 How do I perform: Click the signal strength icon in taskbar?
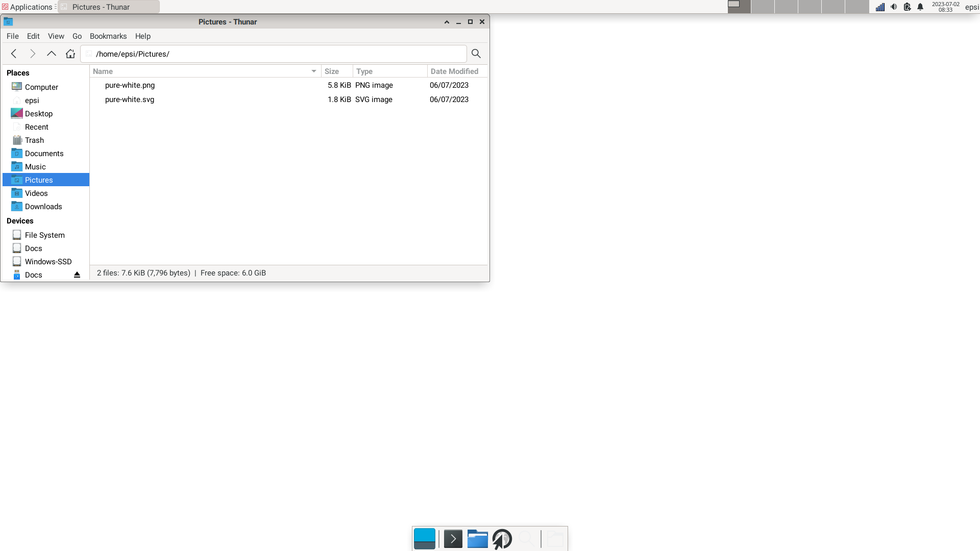coord(880,7)
